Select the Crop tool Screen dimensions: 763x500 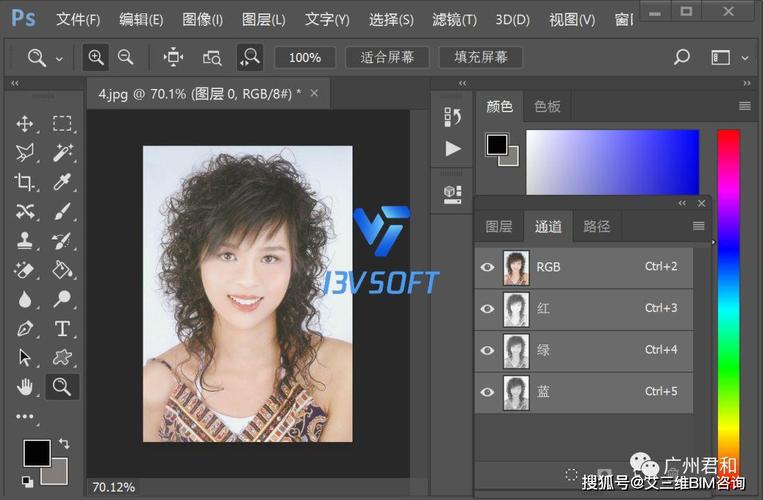point(24,182)
